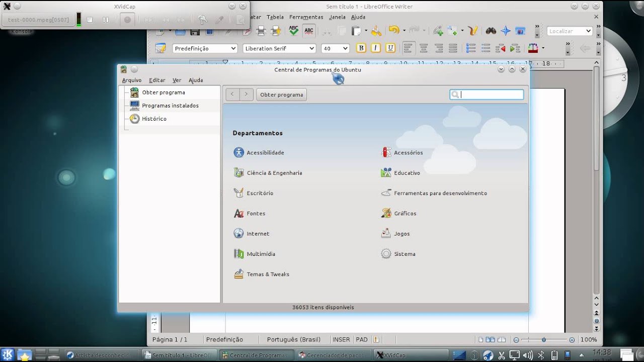Open the paste options dropdown arrow

[366, 31]
